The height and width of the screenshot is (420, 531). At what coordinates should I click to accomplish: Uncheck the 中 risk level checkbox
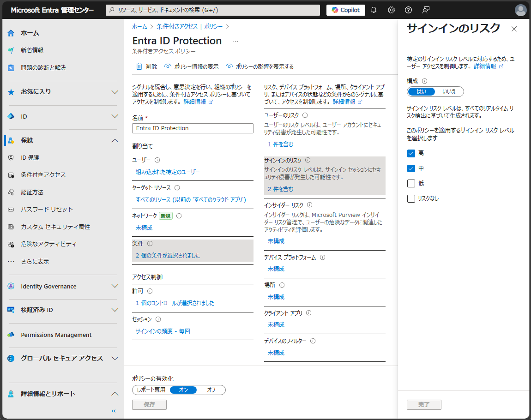coord(411,168)
